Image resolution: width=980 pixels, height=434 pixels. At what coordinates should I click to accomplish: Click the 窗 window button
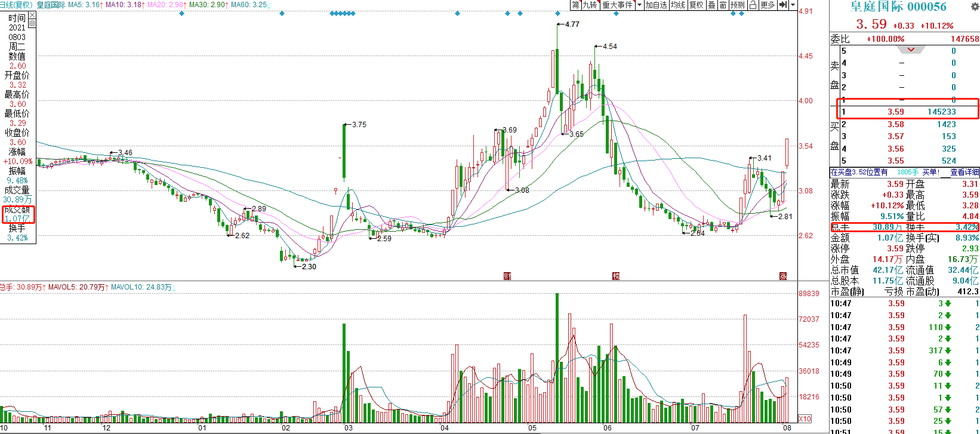pyautogui.click(x=723, y=5)
